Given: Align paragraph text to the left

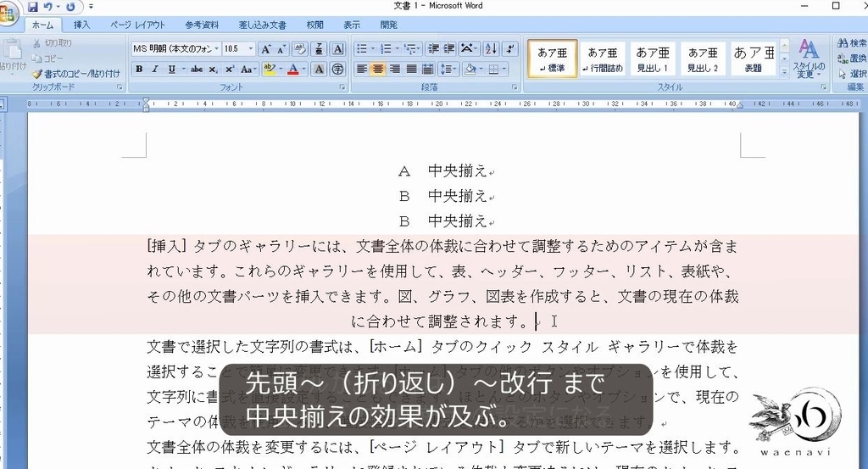Looking at the screenshot, I should 362,70.
